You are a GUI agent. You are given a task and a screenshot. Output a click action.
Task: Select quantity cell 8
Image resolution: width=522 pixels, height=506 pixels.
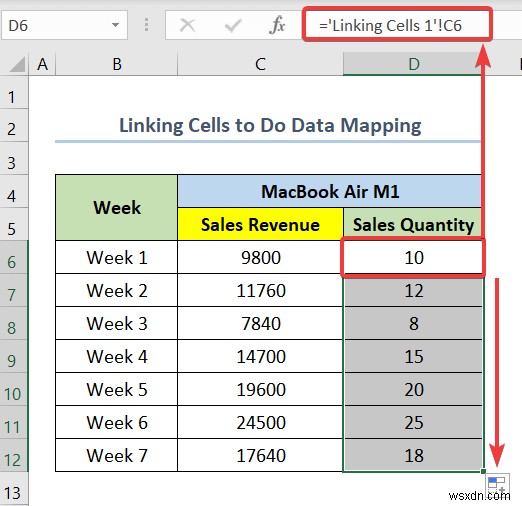(x=413, y=323)
